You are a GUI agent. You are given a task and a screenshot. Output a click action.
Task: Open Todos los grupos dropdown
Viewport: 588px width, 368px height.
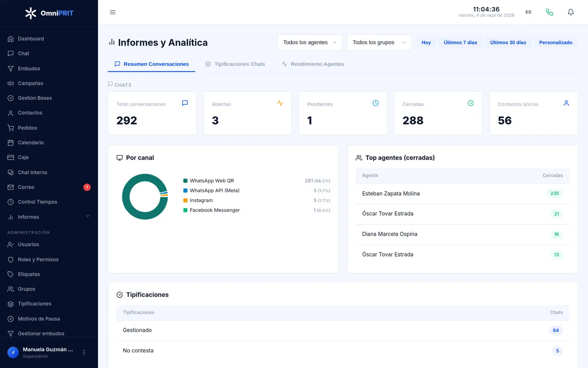[x=379, y=42]
